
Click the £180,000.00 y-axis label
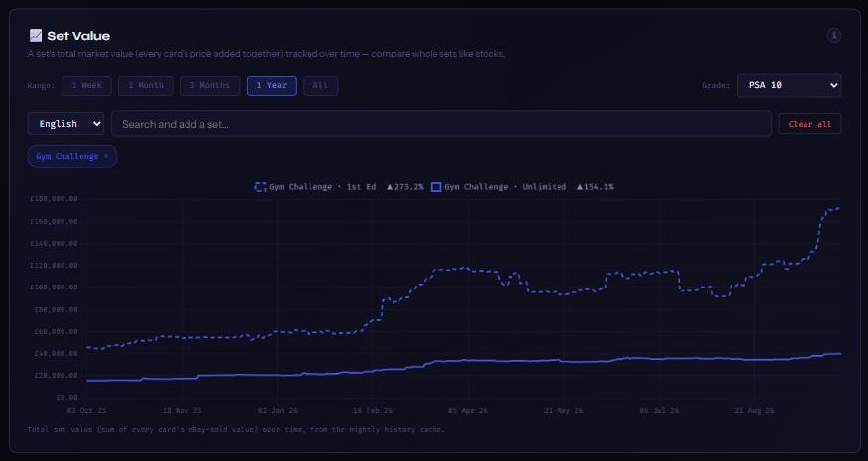[x=54, y=199]
